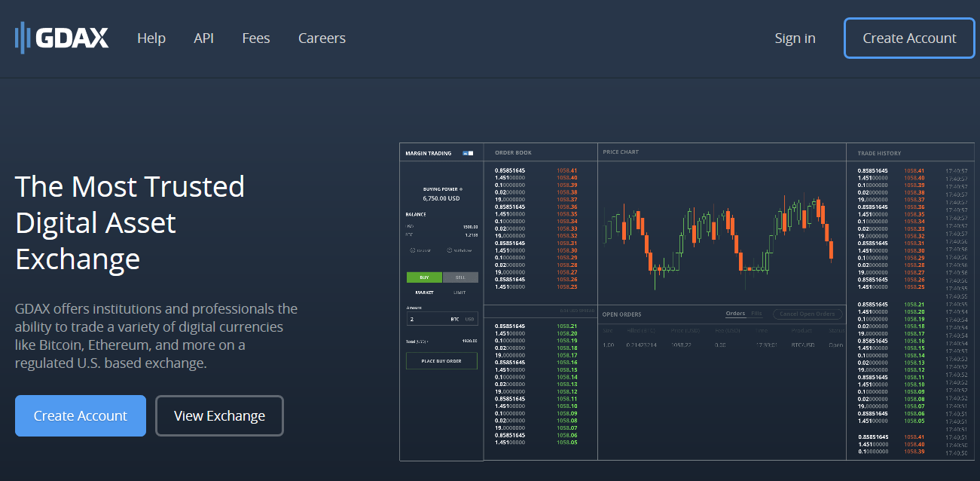The image size is (980, 481).
Task: Click the open order row priced 1058.22
Action: [722, 345]
